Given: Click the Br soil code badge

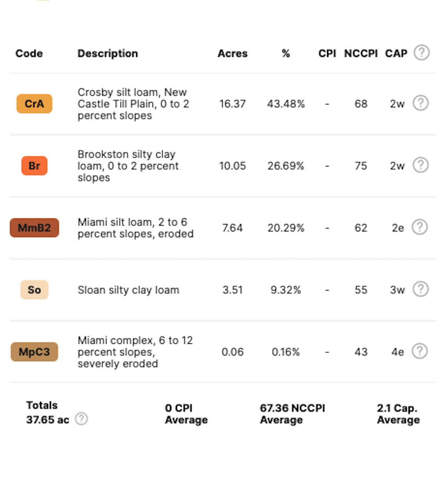Looking at the screenshot, I should point(34,166).
